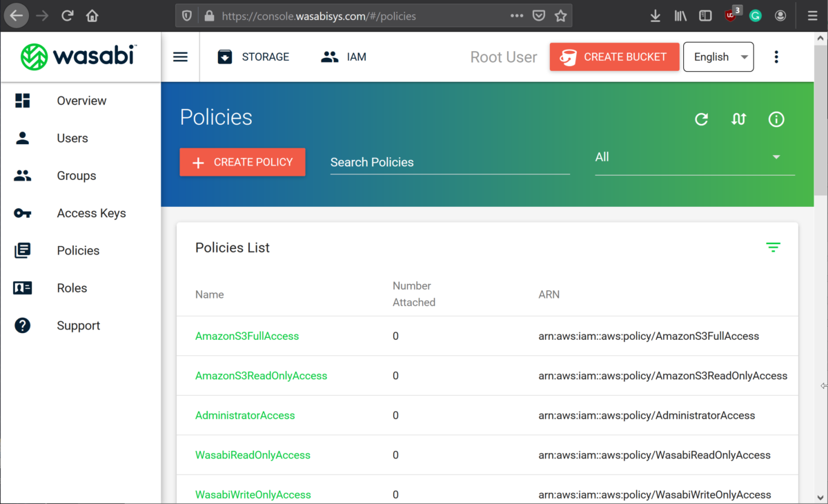828x504 pixels.
Task: Go to Storage in top navigation
Action: coord(253,57)
